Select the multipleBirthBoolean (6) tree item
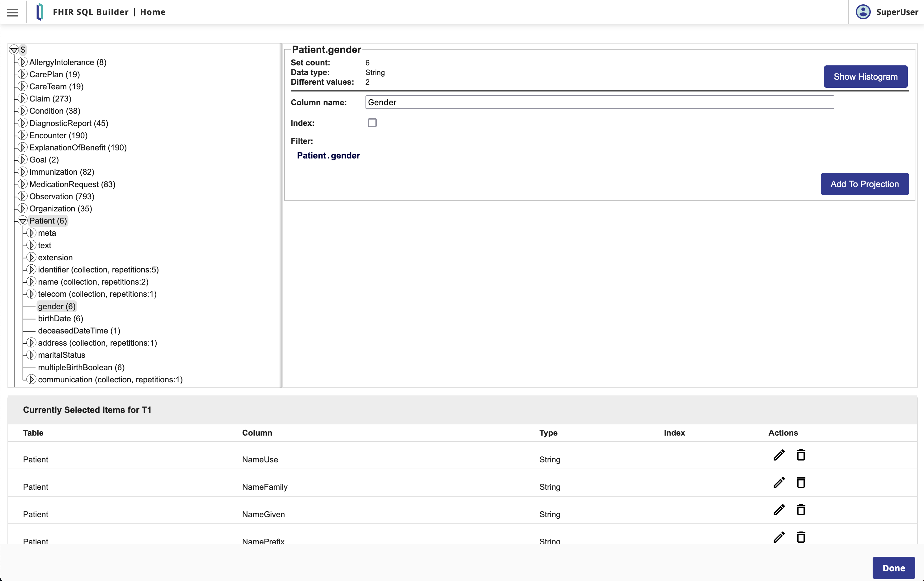Viewport: 924px width, 581px height. 81,367
